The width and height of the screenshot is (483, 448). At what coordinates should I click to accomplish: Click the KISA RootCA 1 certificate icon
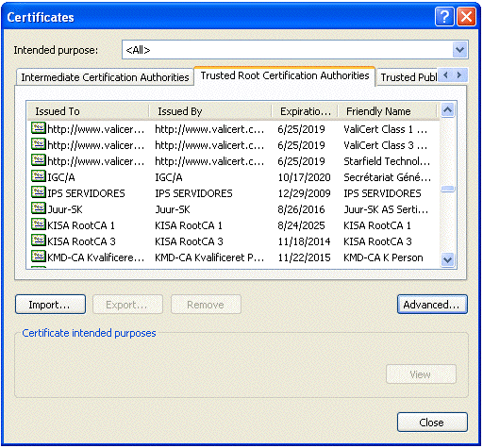(x=39, y=224)
